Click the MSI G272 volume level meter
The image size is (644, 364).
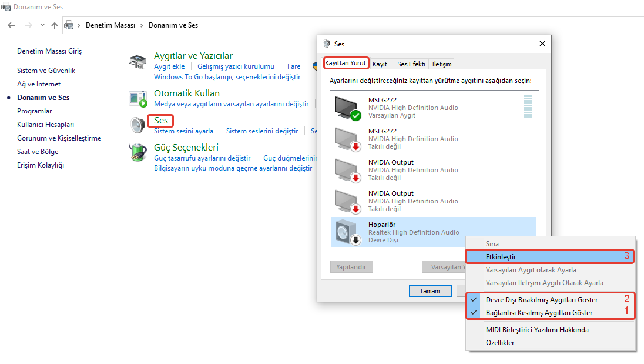[x=528, y=108]
